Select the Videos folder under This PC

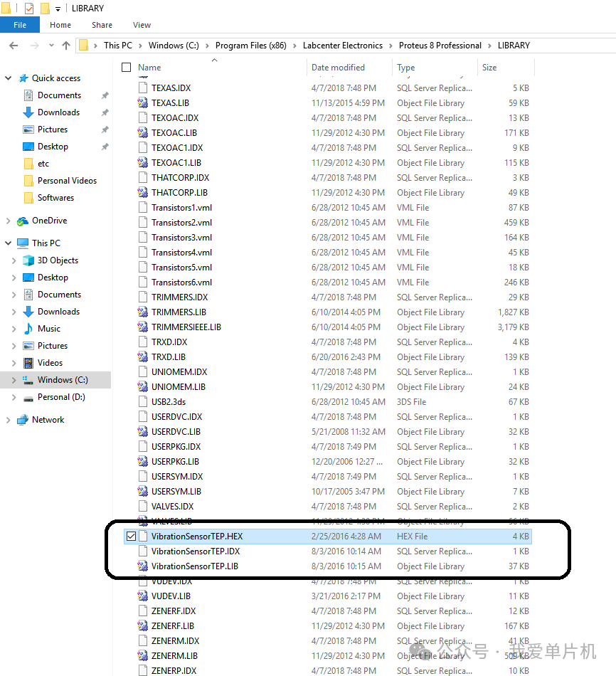point(50,363)
